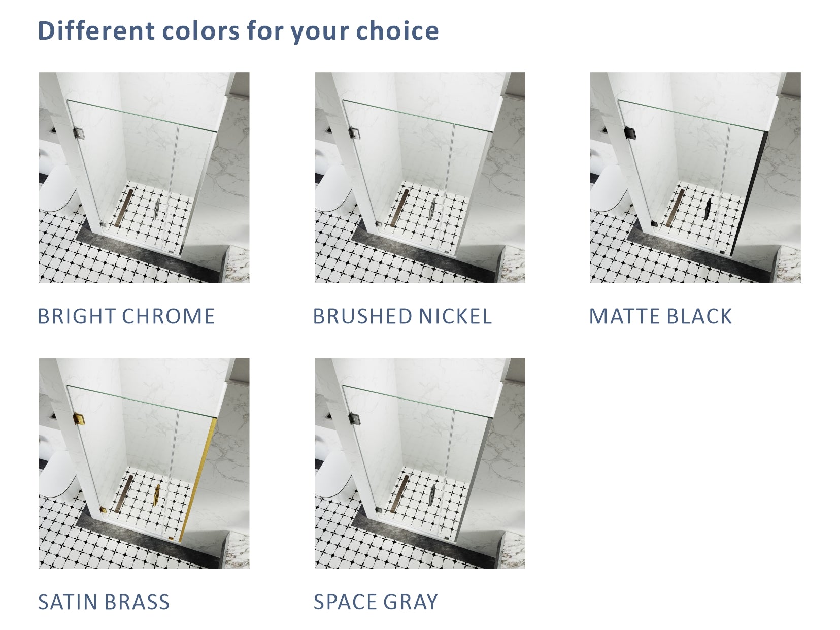
Task: Select the Brushed Nickel shower door thumbnail
Action: pos(420,177)
